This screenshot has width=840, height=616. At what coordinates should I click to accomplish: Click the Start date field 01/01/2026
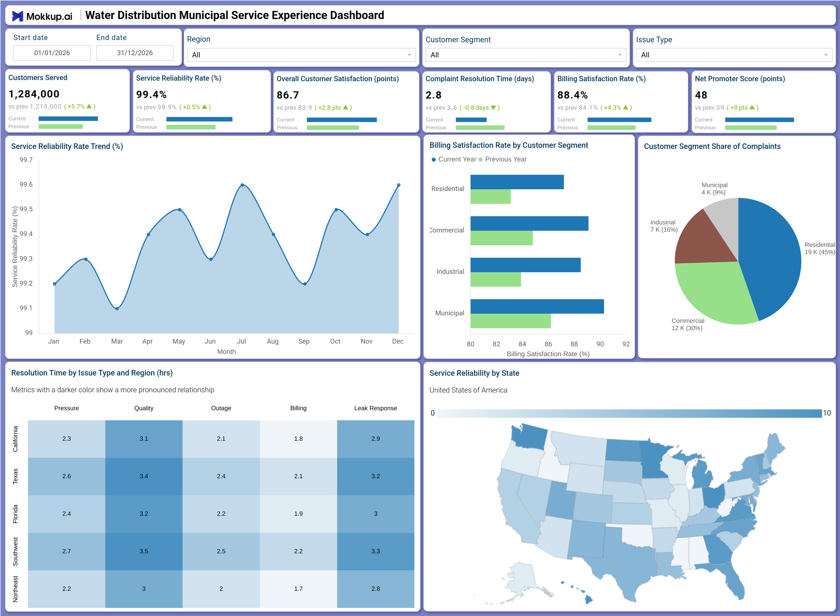(x=52, y=53)
